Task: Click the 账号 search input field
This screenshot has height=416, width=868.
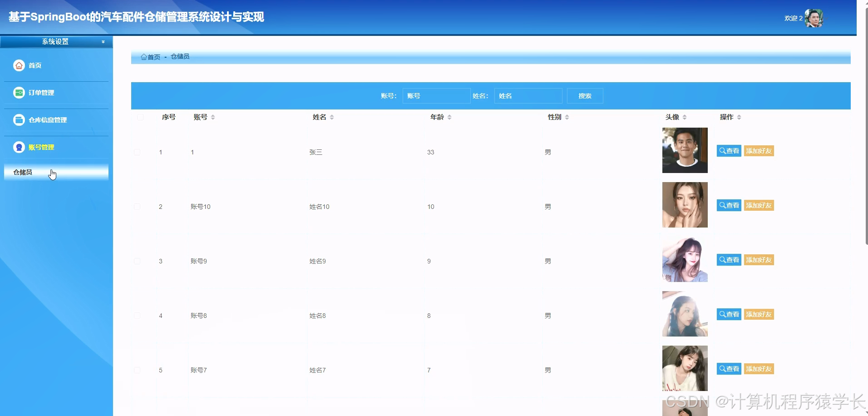Action: pos(436,96)
